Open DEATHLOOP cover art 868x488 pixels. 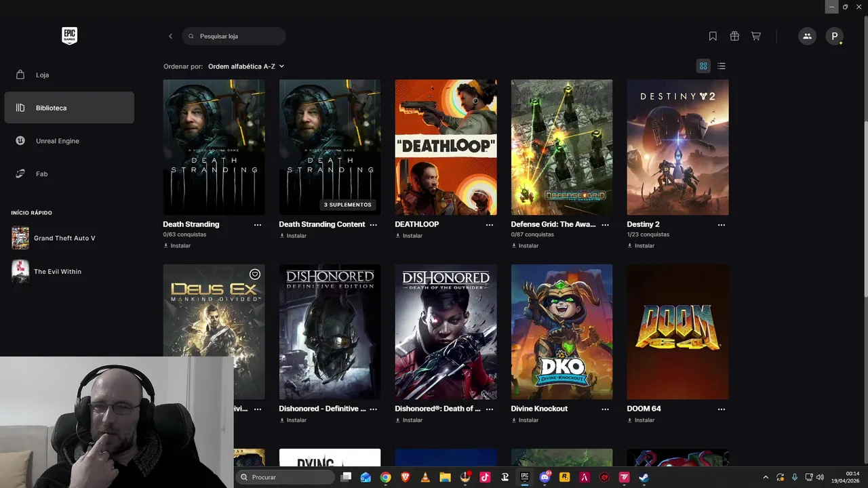click(x=446, y=147)
